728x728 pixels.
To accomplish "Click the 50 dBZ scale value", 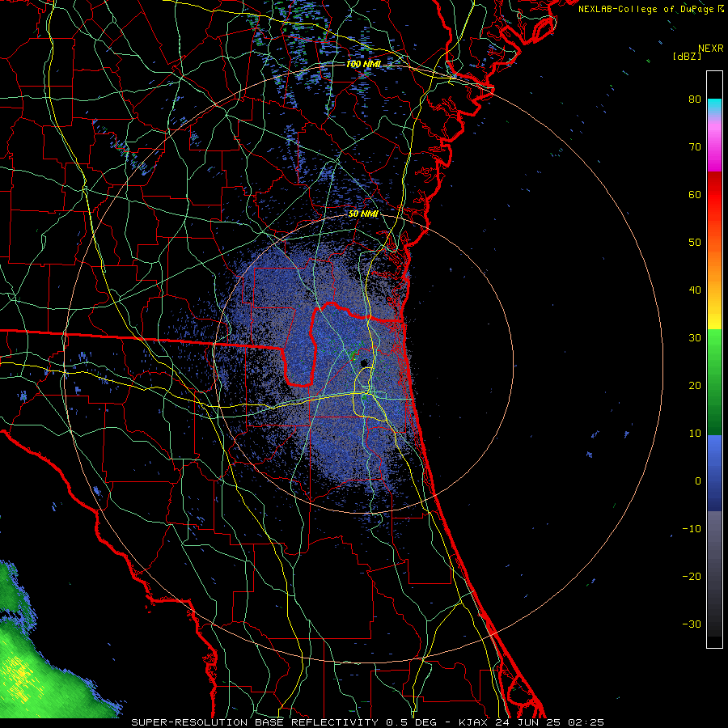I will (695, 243).
